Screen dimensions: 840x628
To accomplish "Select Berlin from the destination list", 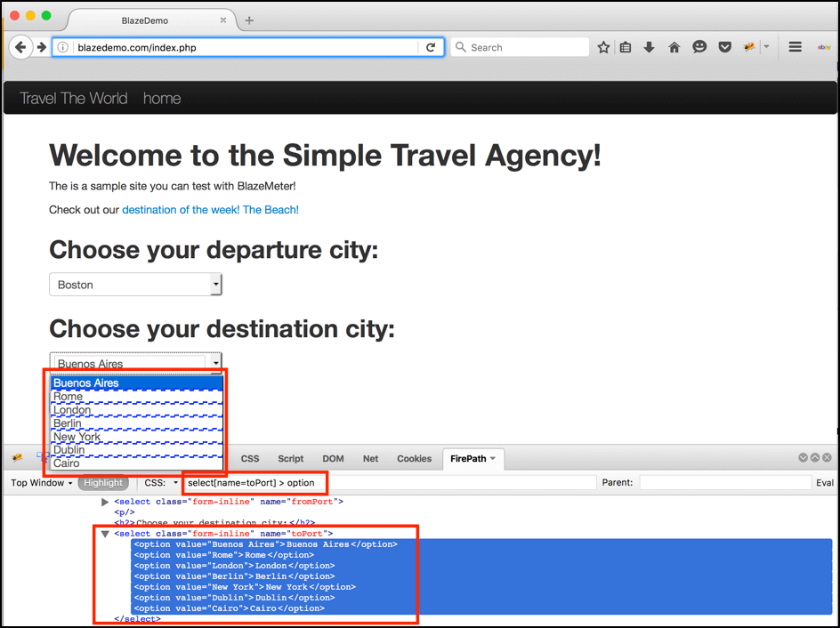I will (68, 423).
